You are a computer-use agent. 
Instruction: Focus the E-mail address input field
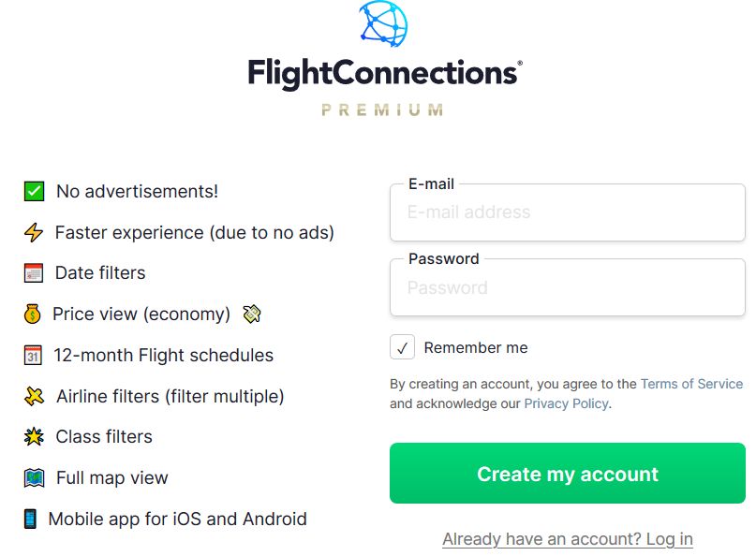point(568,212)
